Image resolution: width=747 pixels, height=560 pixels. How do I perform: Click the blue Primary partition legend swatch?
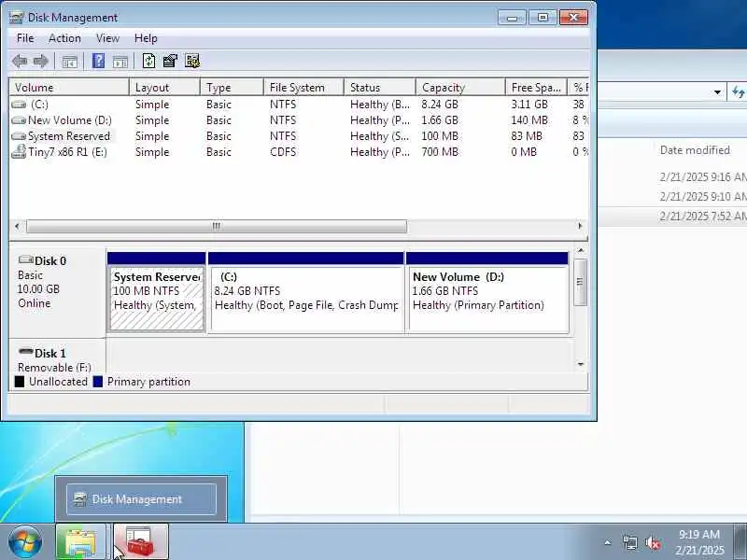click(x=98, y=382)
